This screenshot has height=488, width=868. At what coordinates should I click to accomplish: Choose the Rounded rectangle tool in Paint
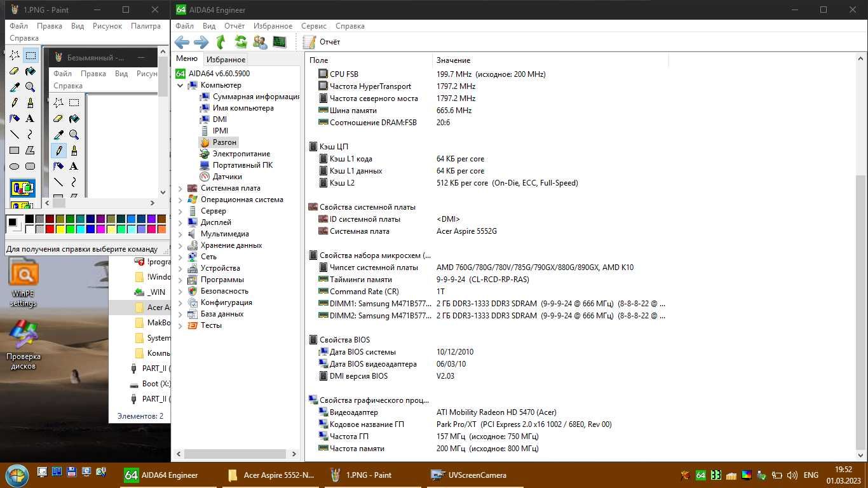pyautogui.click(x=30, y=166)
